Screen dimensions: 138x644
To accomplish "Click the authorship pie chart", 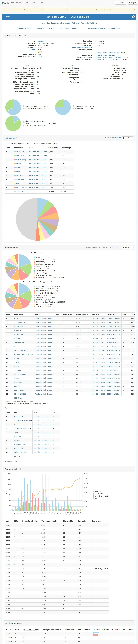I will pyautogui.click(x=37, y=219).
